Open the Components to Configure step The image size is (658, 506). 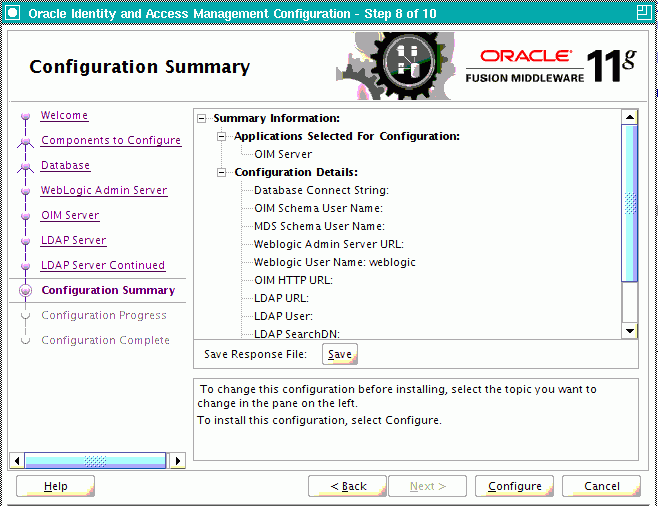point(111,140)
